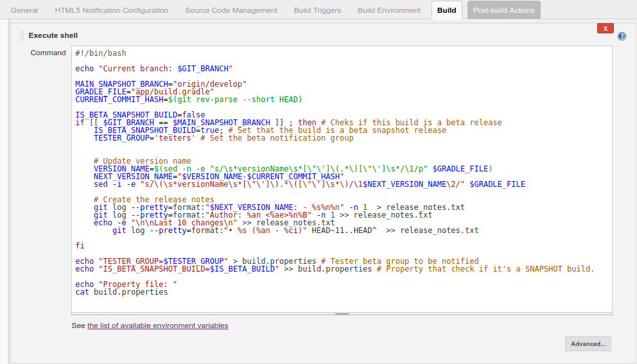Select the Build Environment tab

(389, 10)
